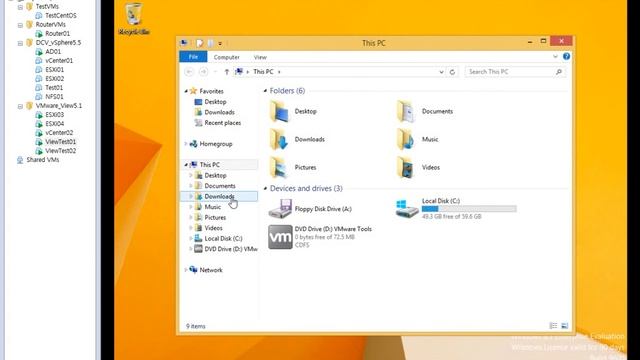Collapse the DCV_vSphere5.5 folder tree
Viewport: 640px width, 360px height.
point(20,43)
